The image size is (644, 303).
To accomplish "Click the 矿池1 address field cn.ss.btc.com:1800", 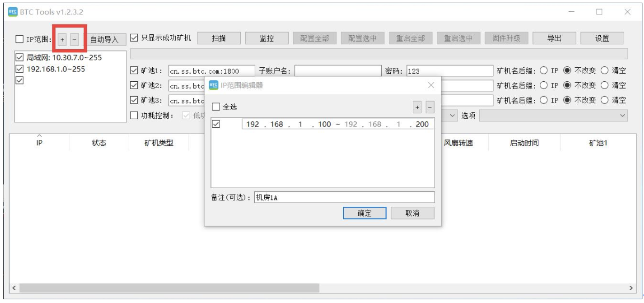I will pos(211,71).
